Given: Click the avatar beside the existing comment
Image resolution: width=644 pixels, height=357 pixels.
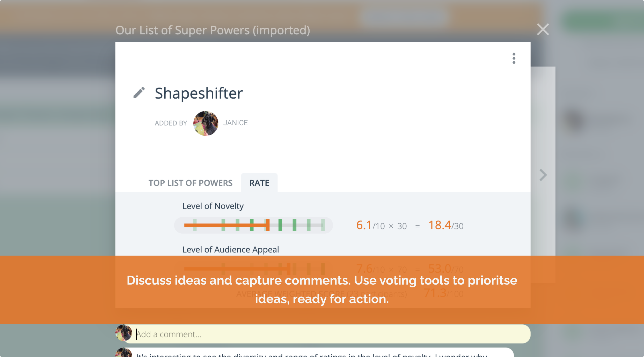Looking at the screenshot, I should pos(124,353).
